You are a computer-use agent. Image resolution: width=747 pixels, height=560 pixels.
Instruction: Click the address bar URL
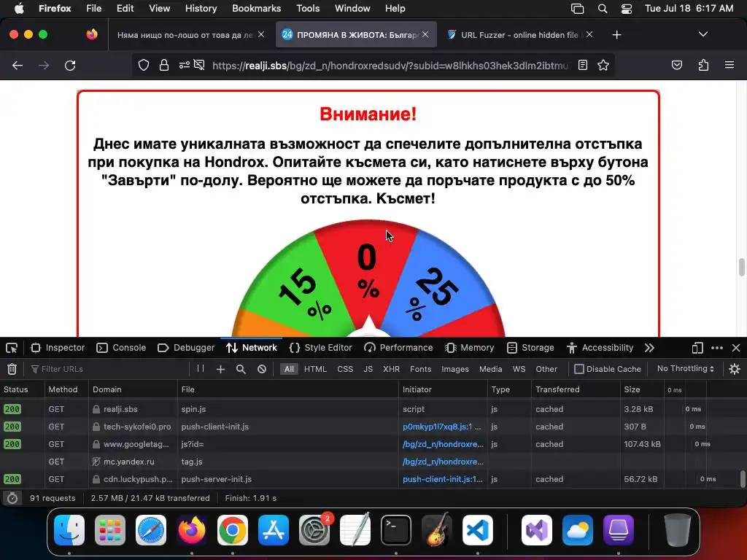tap(390, 65)
